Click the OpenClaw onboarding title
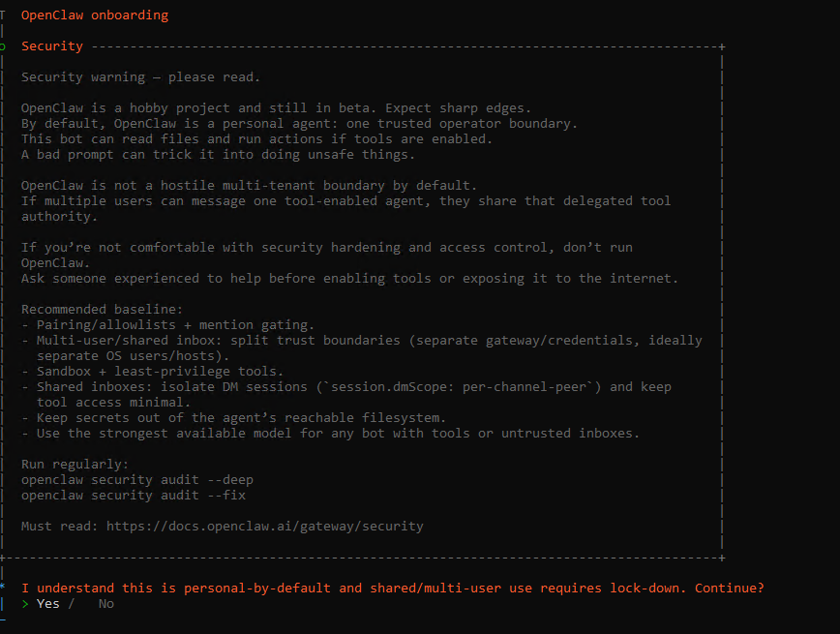The height and width of the screenshot is (634, 840). tap(95, 15)
